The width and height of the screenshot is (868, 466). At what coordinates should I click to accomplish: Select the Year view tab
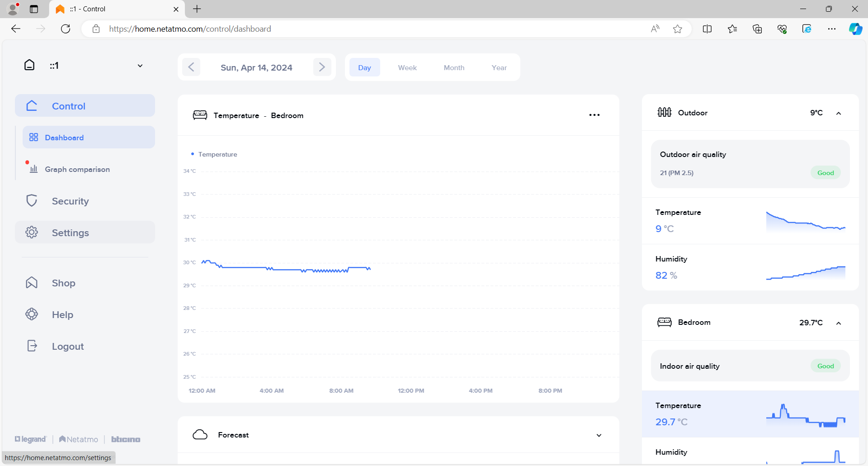point(499,67)
